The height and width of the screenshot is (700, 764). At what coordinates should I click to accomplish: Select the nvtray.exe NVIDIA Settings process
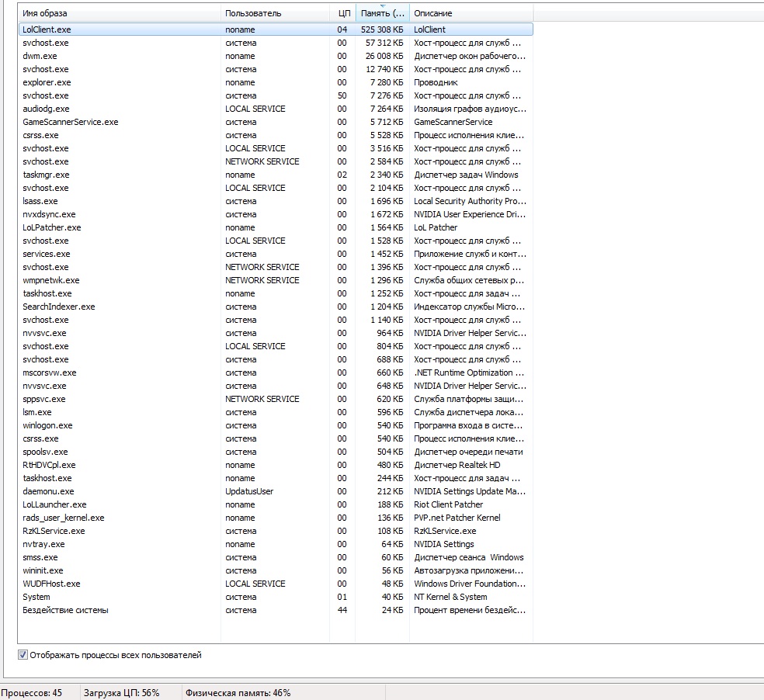[x=43, y=544]
